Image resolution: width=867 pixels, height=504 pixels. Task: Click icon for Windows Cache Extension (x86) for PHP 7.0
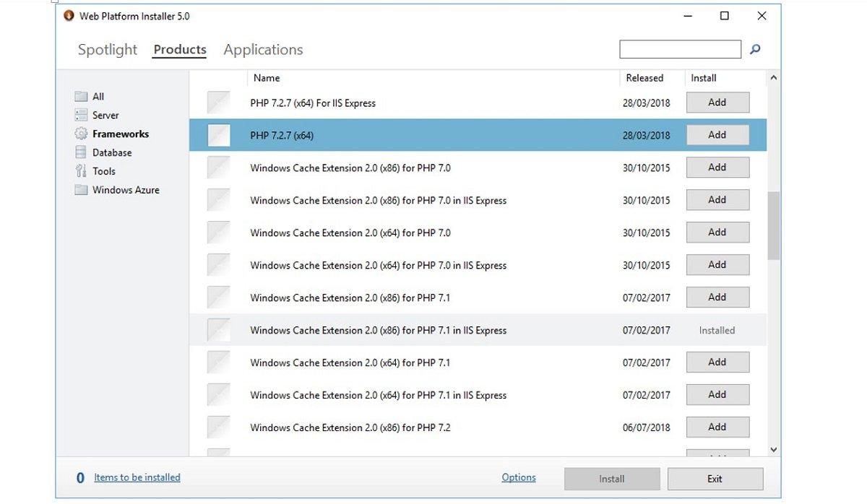click(219, 168)
